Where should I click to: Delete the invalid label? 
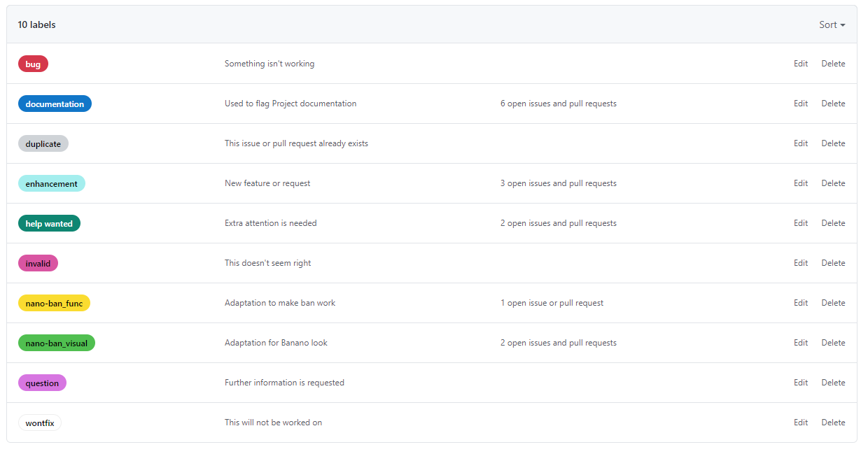click(833, 263)
